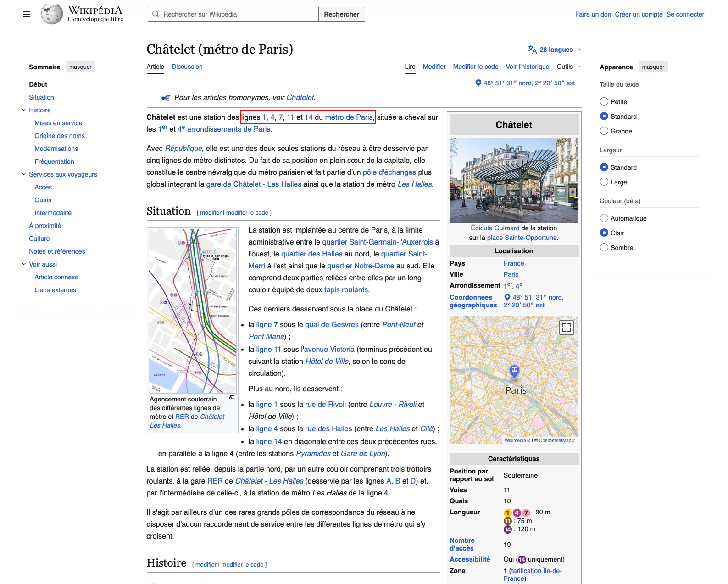This screenshot has height=584, width=728.
Task: Select Automatique color mode
Action: coord(604,218)
